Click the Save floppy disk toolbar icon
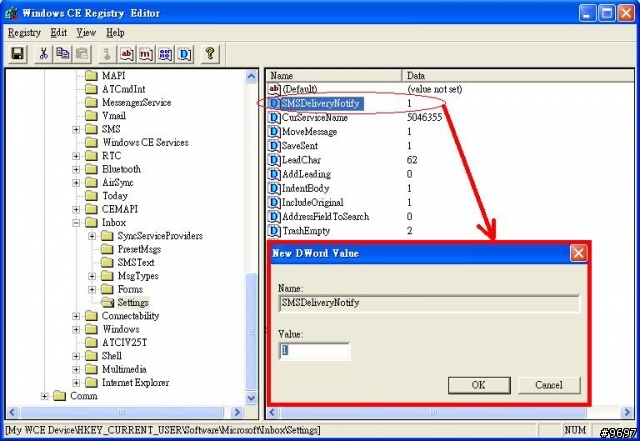This screenshot has width=640, height=441. click(18, 53)
